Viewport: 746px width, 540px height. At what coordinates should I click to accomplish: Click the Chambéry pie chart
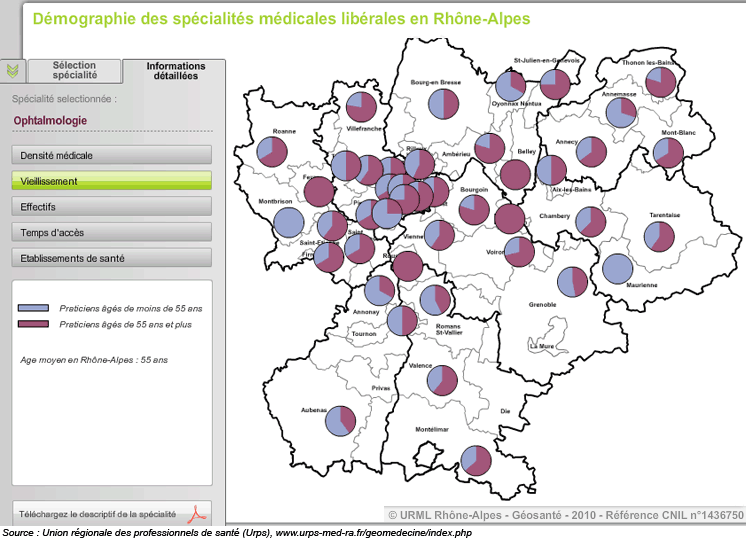tap(591, 222)
